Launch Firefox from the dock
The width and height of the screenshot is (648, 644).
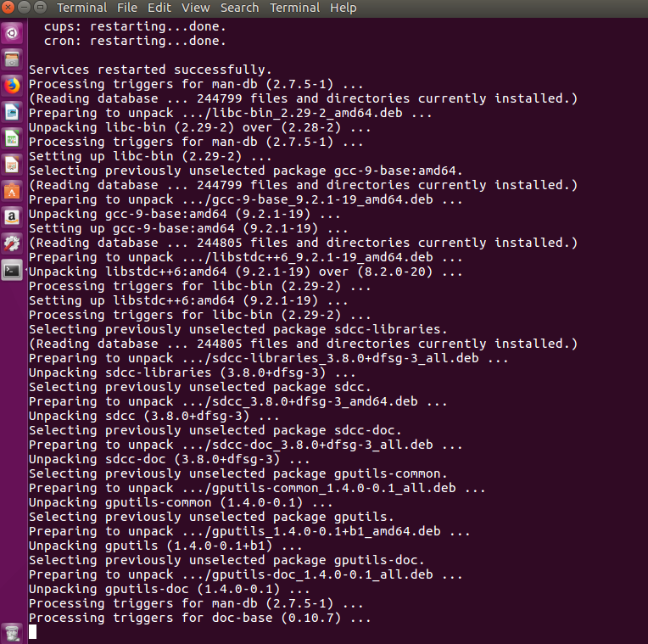pos(12,86)
